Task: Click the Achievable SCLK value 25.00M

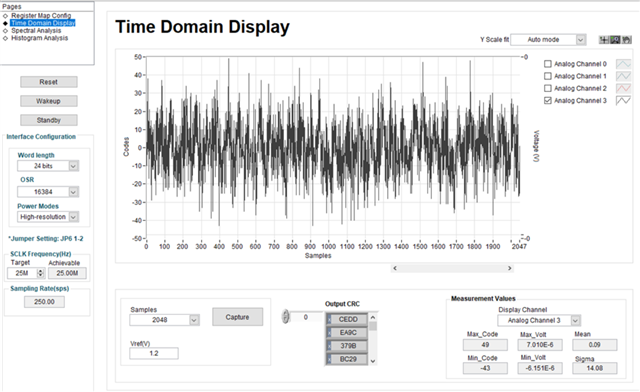Action: point(67,273)
